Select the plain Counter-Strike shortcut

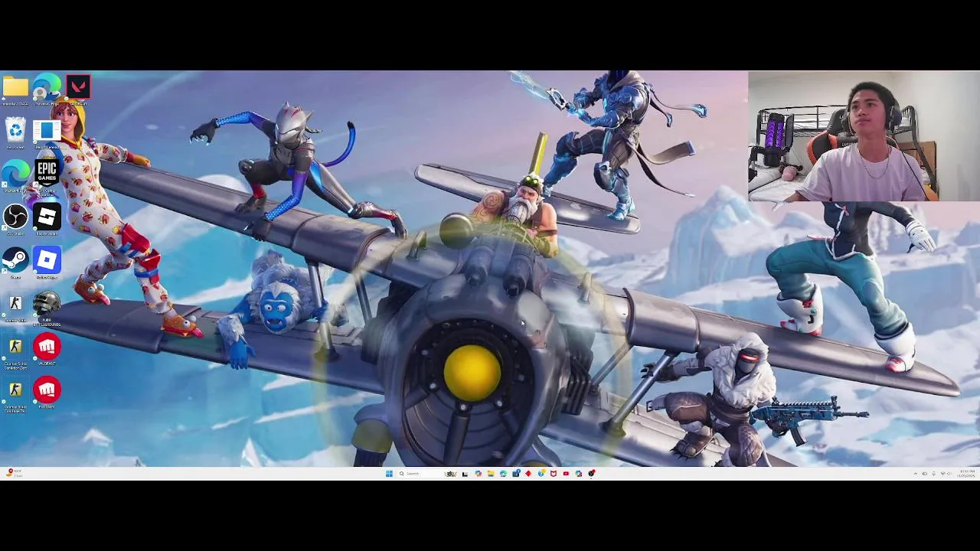pos(15,304)
